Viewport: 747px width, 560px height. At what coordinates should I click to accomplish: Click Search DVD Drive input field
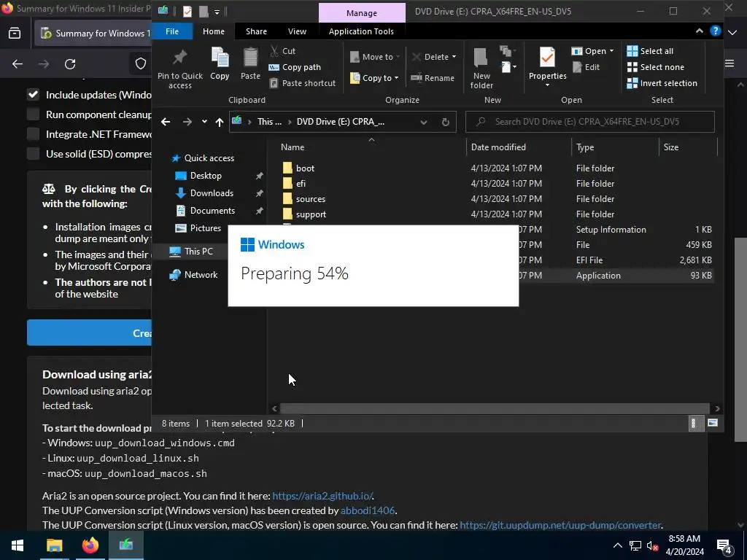(x=589, y=122)
